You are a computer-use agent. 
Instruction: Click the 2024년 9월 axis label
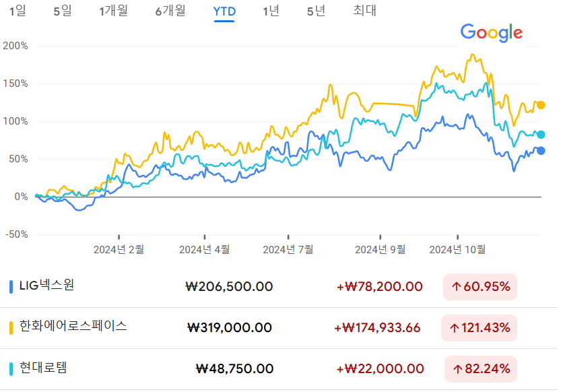point(380,249)
